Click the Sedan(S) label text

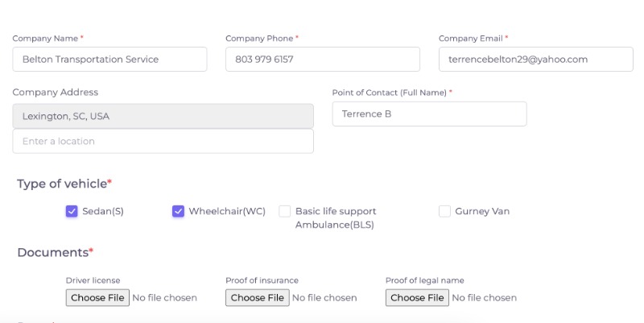coord(103,211)
